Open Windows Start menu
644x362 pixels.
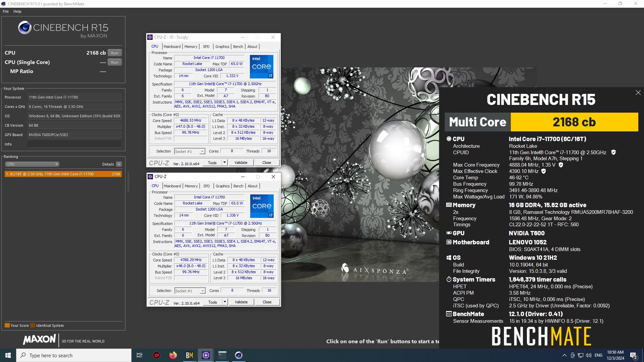[8, 355]
